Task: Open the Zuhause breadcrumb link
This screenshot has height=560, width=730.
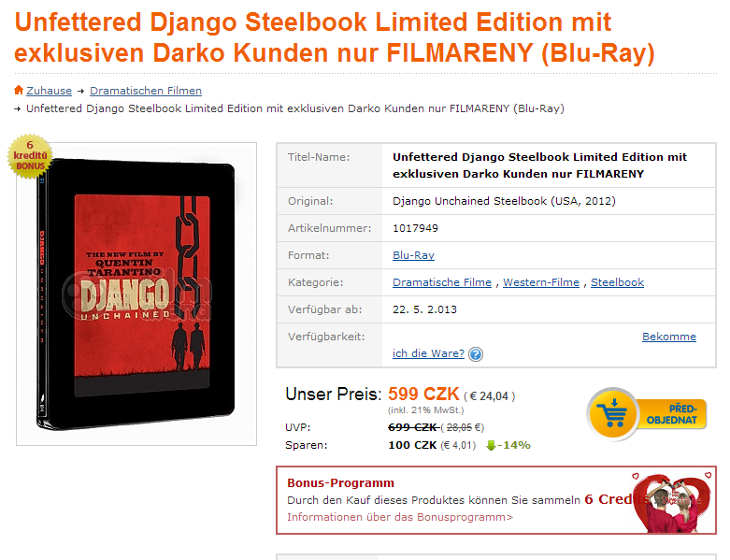Action: 49,91
